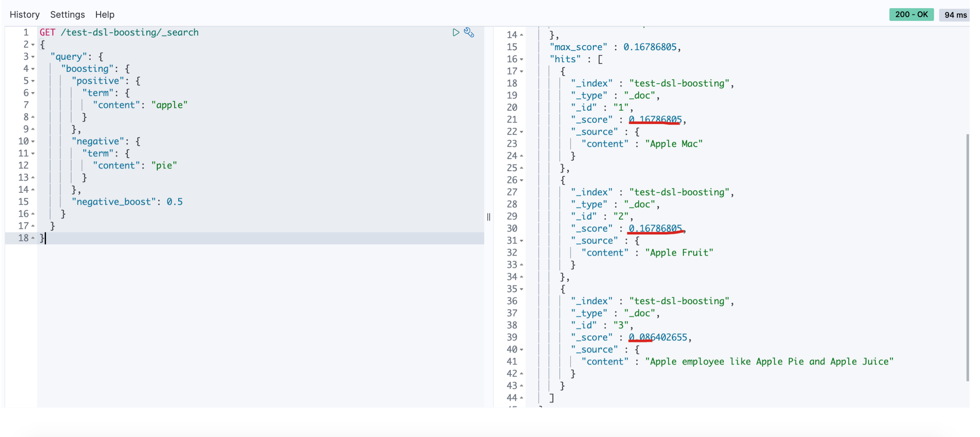The height and width of the screenshot is (437, 980).
Task: Collapse the "negative" fold at line 10
Action: (x=33, y=142)
